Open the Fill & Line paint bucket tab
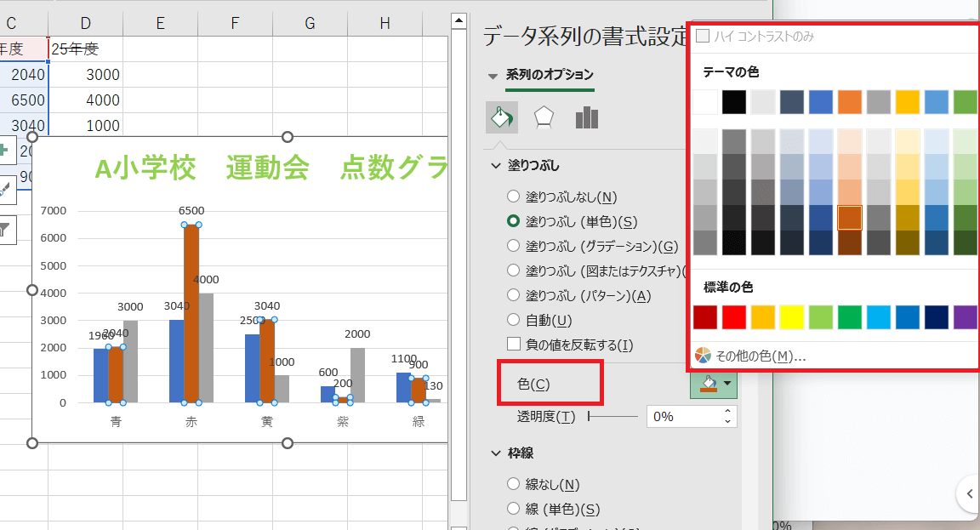Viewport: 980px width, 530px height. (502, 117)
